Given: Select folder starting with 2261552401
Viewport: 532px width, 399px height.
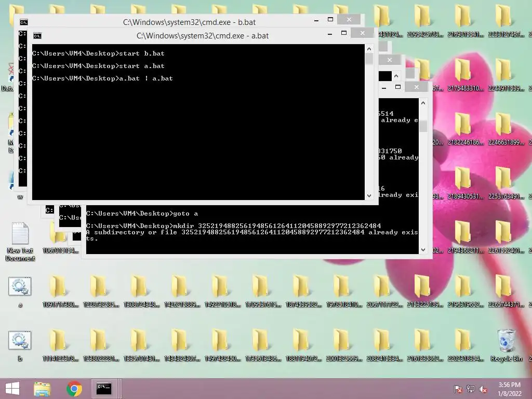Looking at the screenshot, I should (x=506, y=237).
